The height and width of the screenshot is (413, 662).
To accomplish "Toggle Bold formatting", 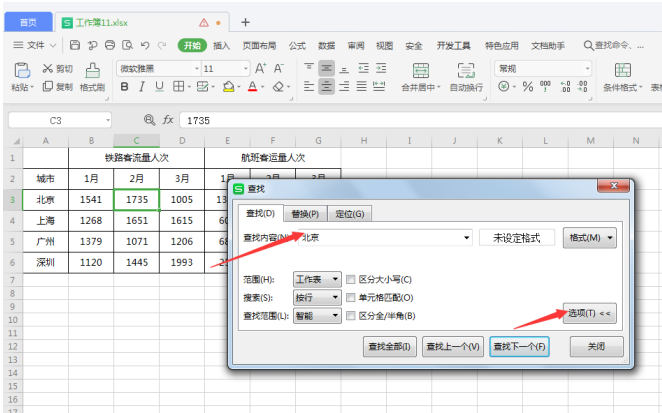I will (x=124, y=87).
